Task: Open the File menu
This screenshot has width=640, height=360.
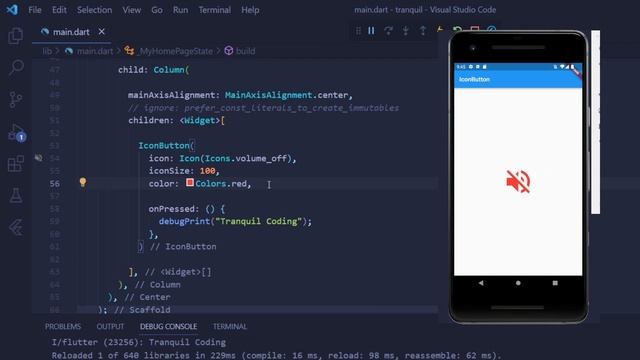Action: pyautogui.click(x=35, y=10)
